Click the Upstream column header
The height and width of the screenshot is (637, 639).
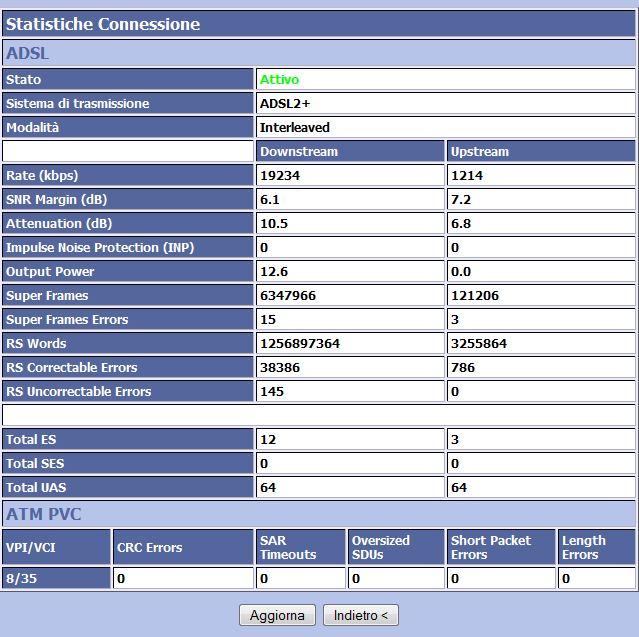[480, 151]
